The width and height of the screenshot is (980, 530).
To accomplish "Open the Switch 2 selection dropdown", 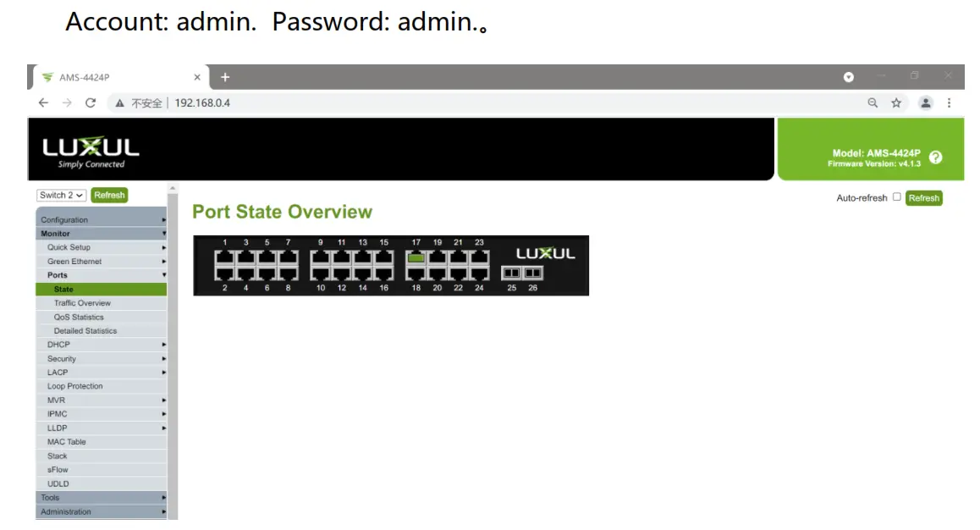I will (x=60, y=195).
